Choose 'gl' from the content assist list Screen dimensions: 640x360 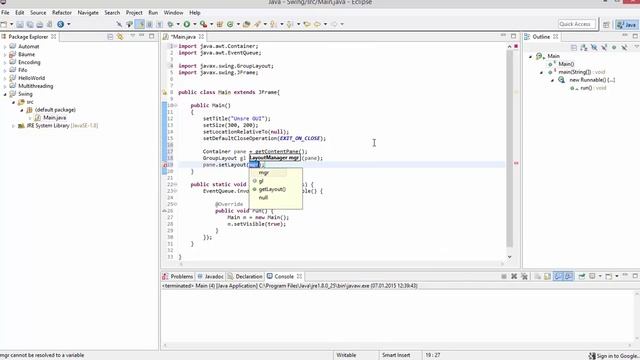(x=261, y=181)
